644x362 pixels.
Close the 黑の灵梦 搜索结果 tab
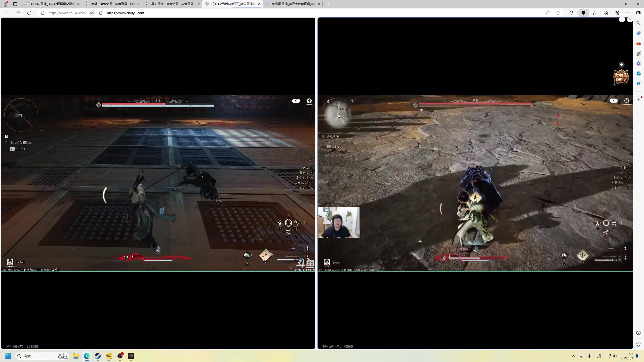tap(198, 4)
